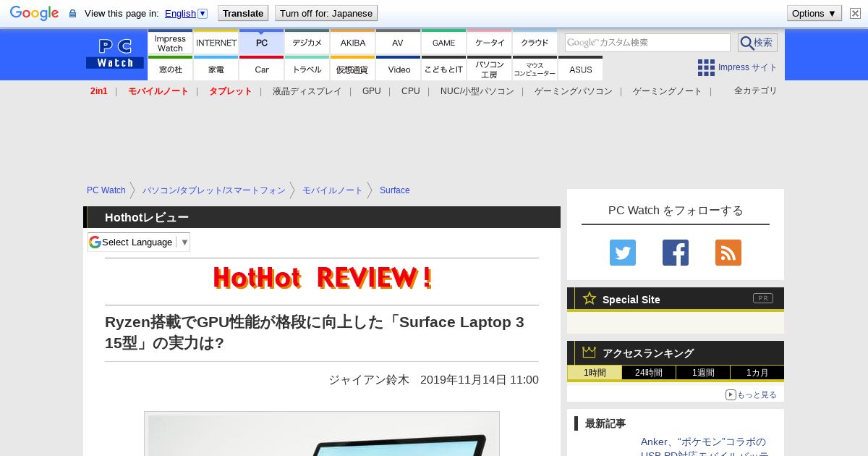Click the PC Watch breadcrumb link

coord(106,190)
